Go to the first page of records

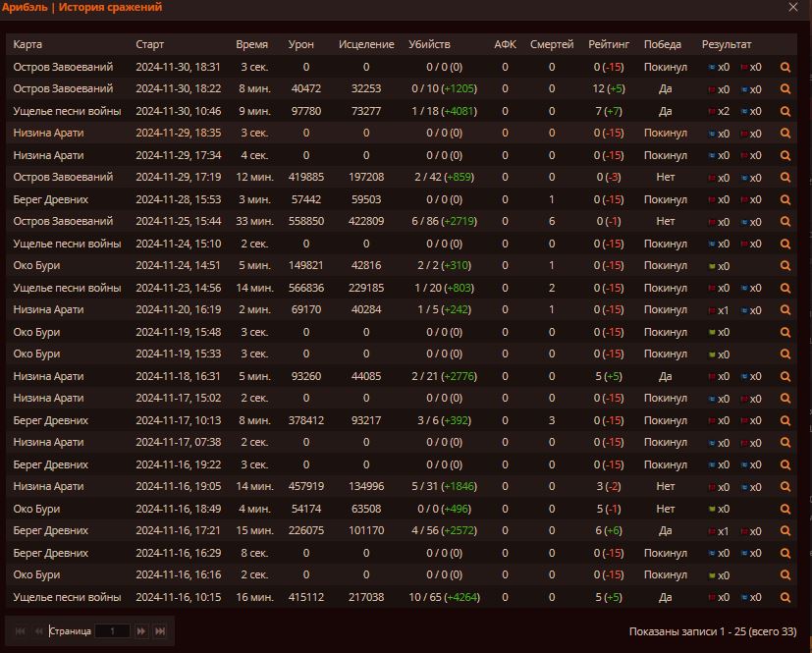[x=21, y=630]
